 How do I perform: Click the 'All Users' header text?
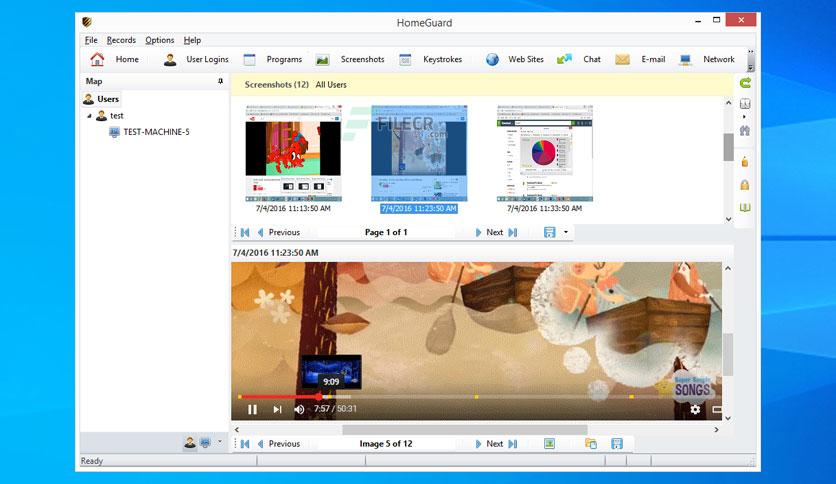click(331, 84)
